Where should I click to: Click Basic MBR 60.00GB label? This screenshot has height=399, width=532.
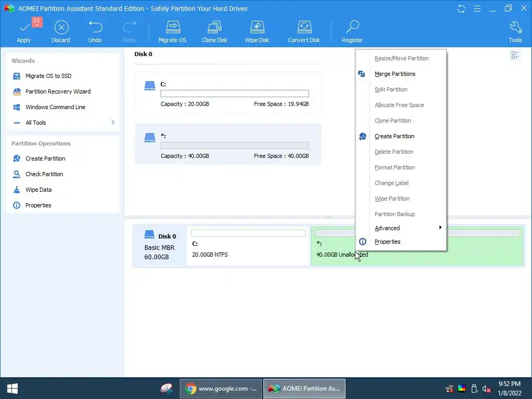coord(159,252)
